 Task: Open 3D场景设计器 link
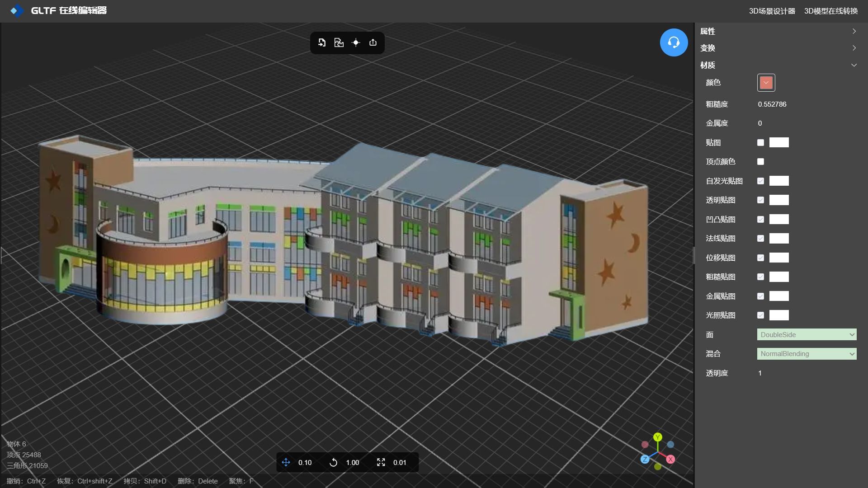(772, 11)
